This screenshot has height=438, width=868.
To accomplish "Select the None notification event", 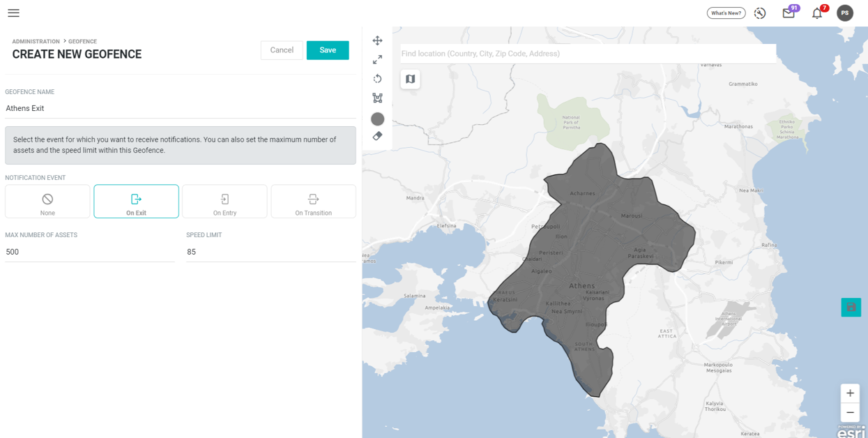I will 47,202.
